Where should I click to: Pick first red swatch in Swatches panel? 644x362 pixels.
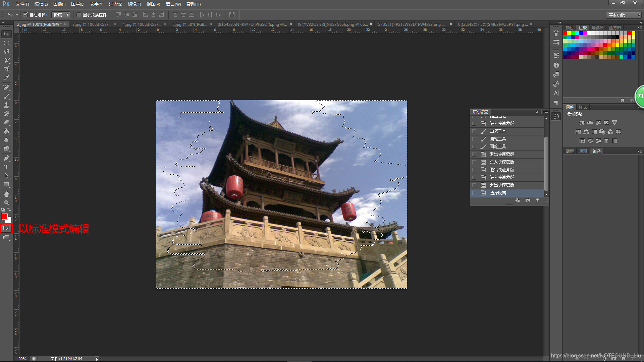(x=565, y=33)
